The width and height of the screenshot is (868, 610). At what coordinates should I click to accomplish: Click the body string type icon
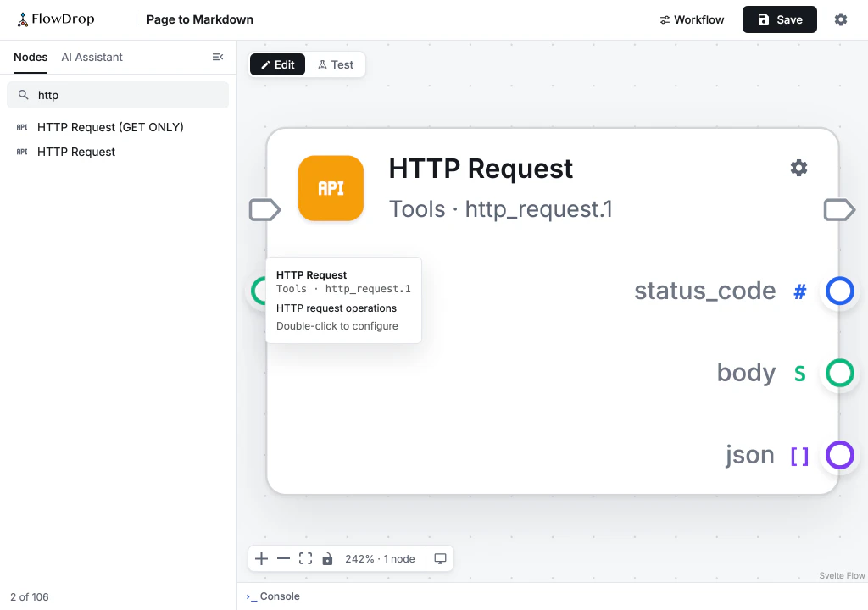[x=799, y=374]
